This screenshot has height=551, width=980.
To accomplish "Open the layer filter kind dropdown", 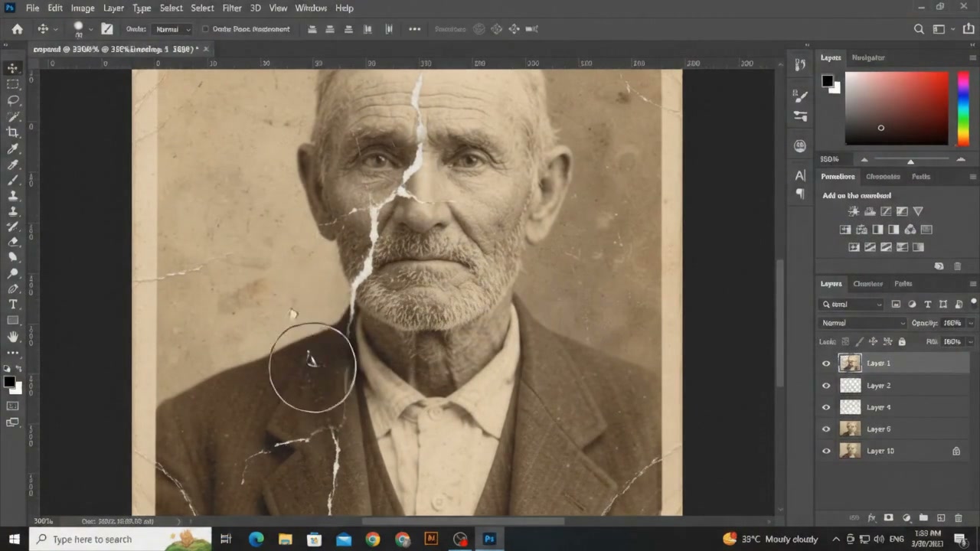I will [851, 304].
